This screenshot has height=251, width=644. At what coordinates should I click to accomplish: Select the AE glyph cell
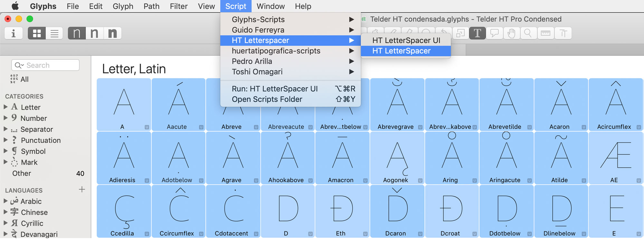[x=616, y=158]
